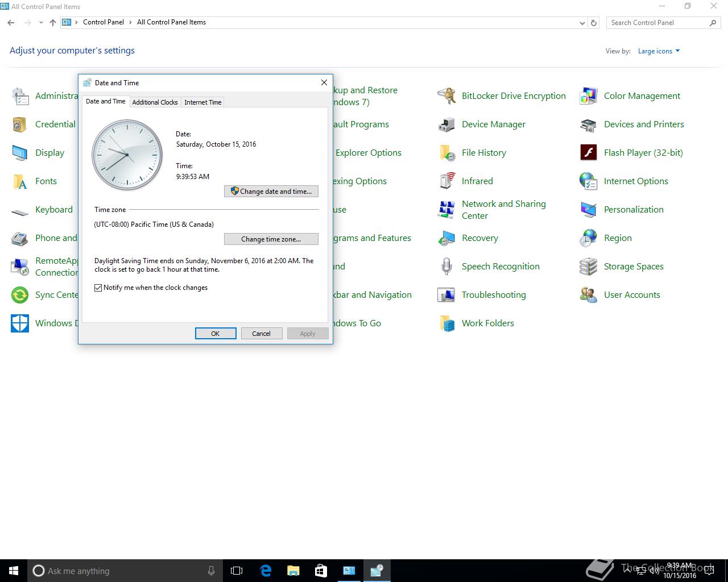Click the Change time zone button
The width and height of the screenshot is (728, 582).
(271, 239)
